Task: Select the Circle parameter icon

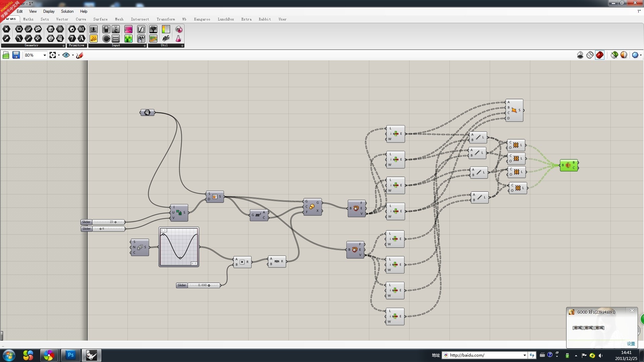Action: coord(19,29)
